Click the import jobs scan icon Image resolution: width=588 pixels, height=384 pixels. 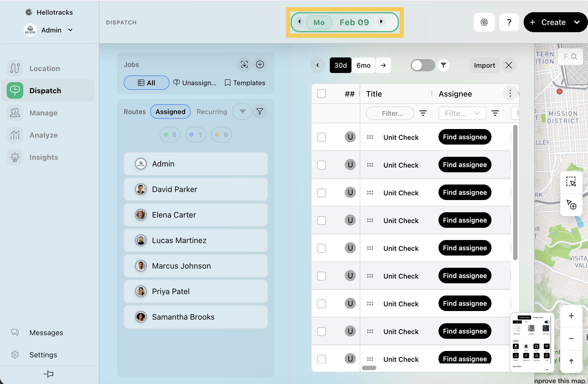coord(244,64)
